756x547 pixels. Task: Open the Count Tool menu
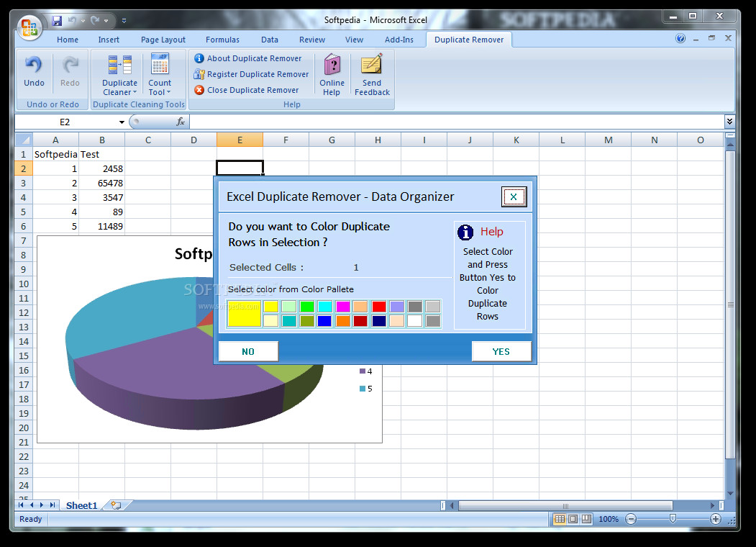[160, 75]
